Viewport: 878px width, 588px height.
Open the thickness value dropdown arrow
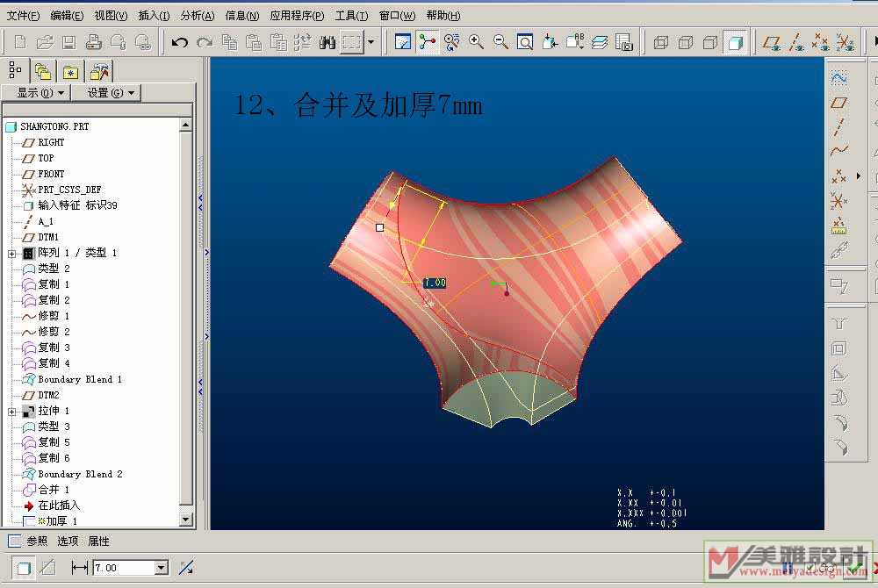pyautogui.click(x=162, y=568)
